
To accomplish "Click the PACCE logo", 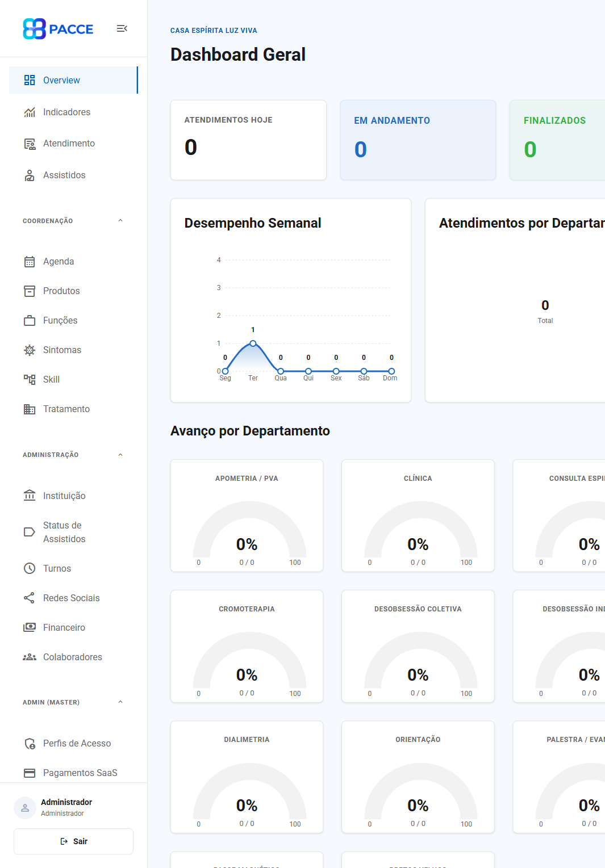I will click(x=58, y=29).
